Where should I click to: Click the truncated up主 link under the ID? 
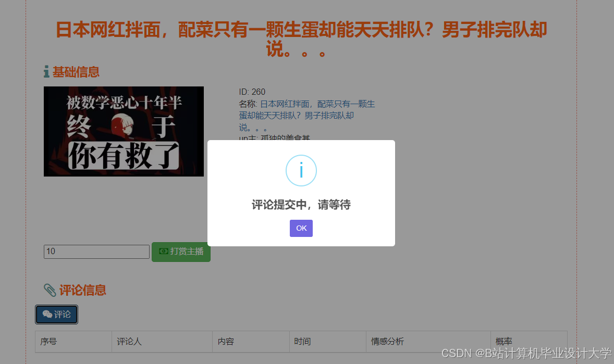pyautogui.click(x=284, y=139)
